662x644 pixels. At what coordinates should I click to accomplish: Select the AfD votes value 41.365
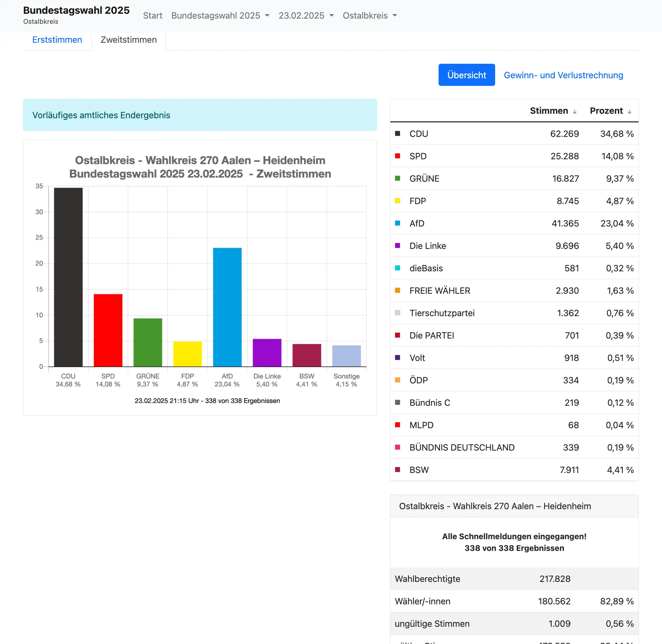pyautogui.click(x=565, y=223)
